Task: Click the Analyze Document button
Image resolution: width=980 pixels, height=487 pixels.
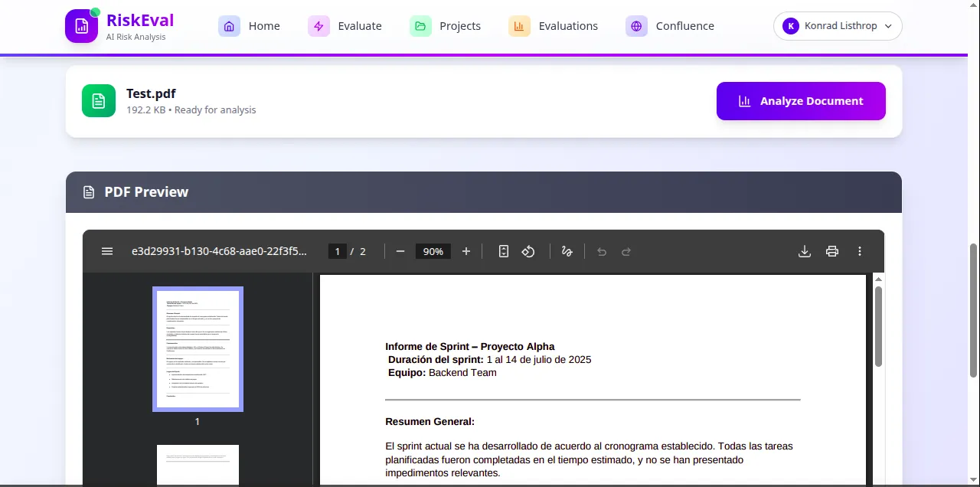Action: click(801, 100)
